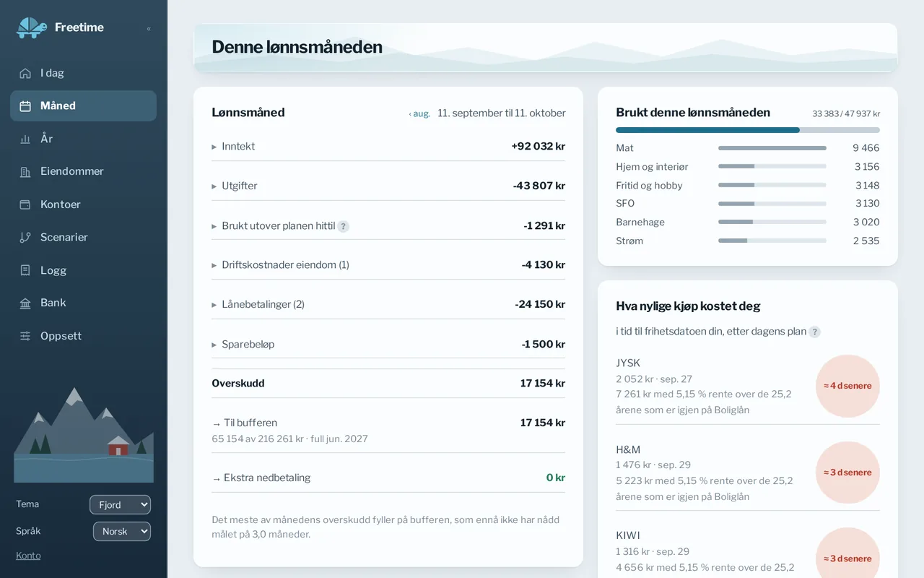The height and width of the screenshot is (578, 924).
Task: Click the Denne lønnsmåneden heading
Action: coord(297,47)
